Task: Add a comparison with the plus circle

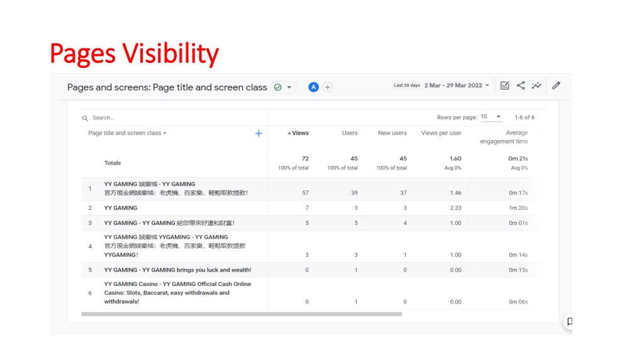Action: (x=327, y=87)
